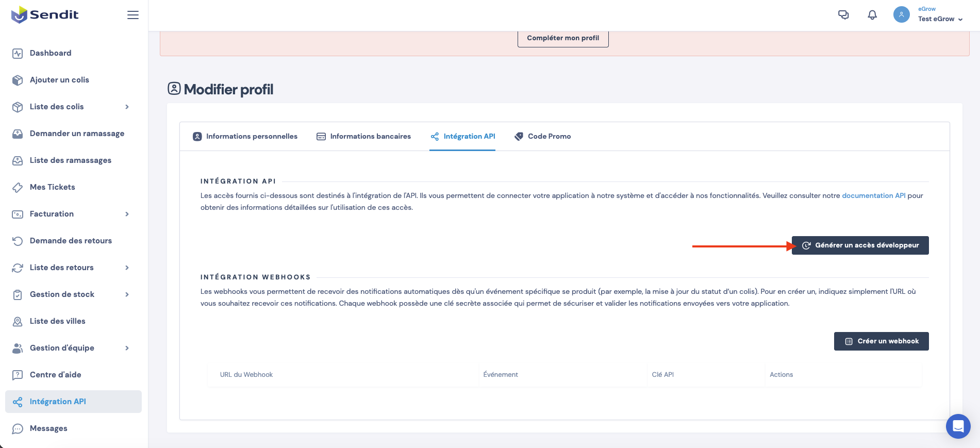Switch to Informations bancaires tab
This screenshot has width=980, height=448.
coord(363,137)
